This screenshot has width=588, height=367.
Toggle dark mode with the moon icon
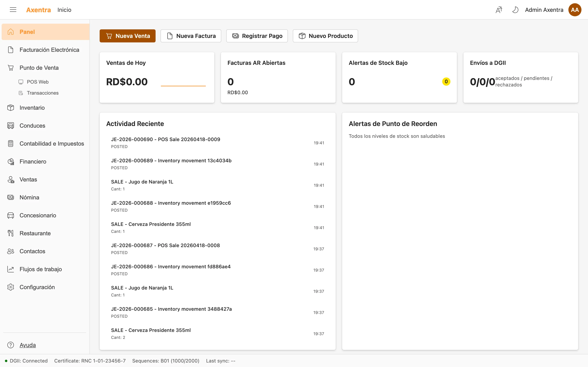(x=516, y=9)
